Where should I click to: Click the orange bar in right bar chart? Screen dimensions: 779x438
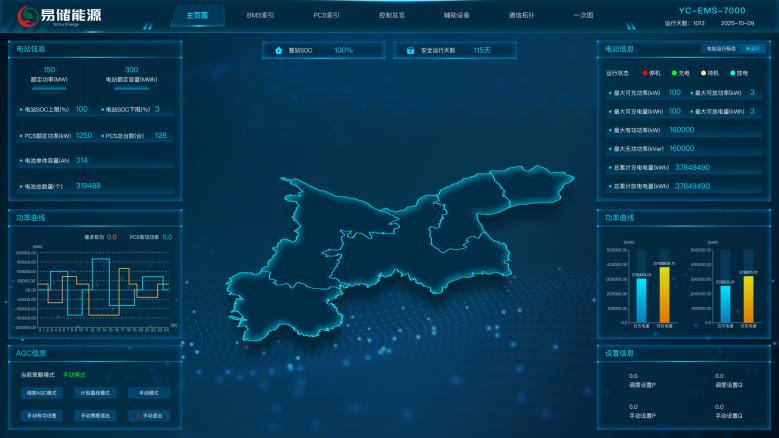point(748,299)
